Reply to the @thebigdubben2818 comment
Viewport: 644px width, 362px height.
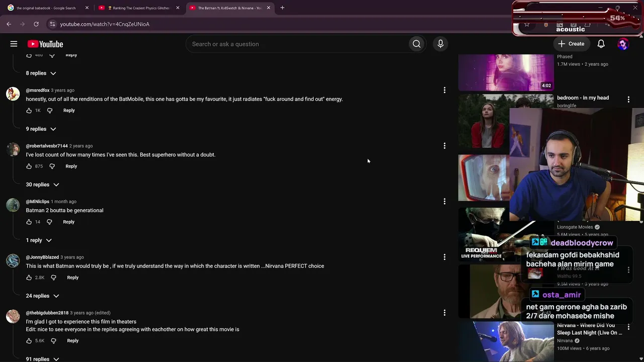[x=73, y=341]
